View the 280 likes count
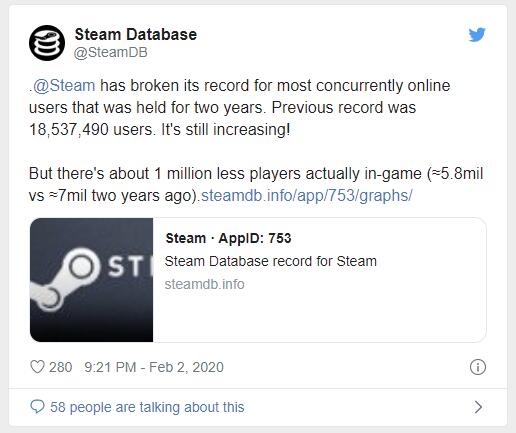516x433 pixels. pos(61,367)
